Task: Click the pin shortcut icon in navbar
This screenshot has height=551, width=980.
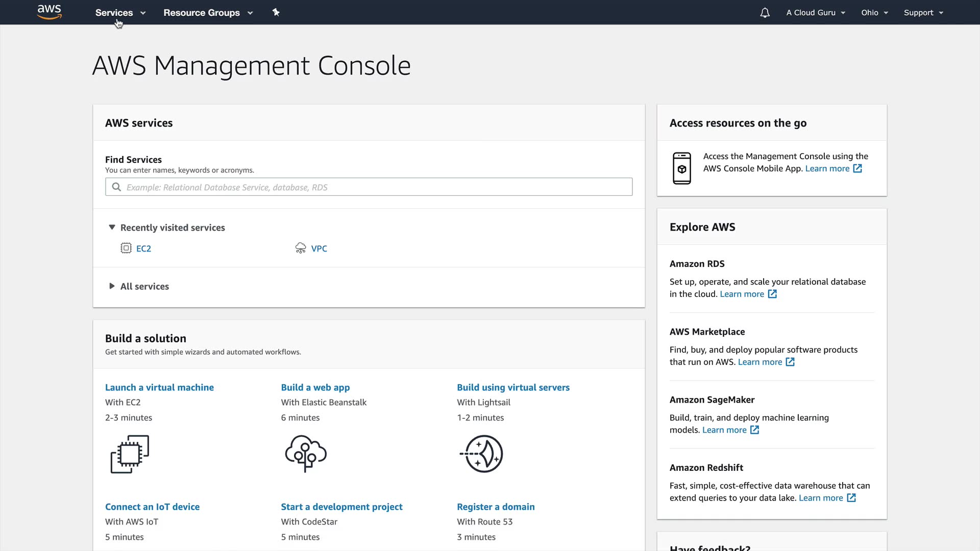Action: coord(276,12)
